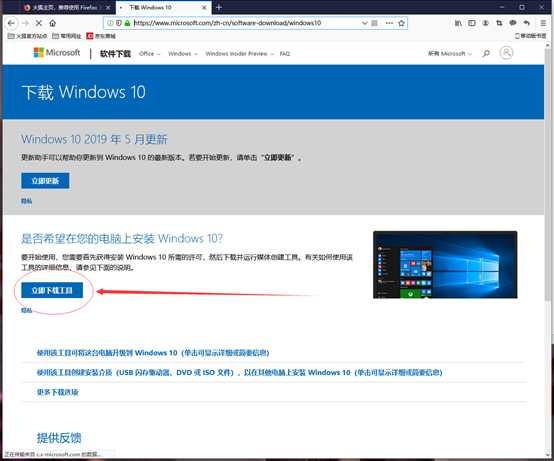
Task: Open the first bookmarks folder in bookmarks bar
Action: [x=27, y=36]
